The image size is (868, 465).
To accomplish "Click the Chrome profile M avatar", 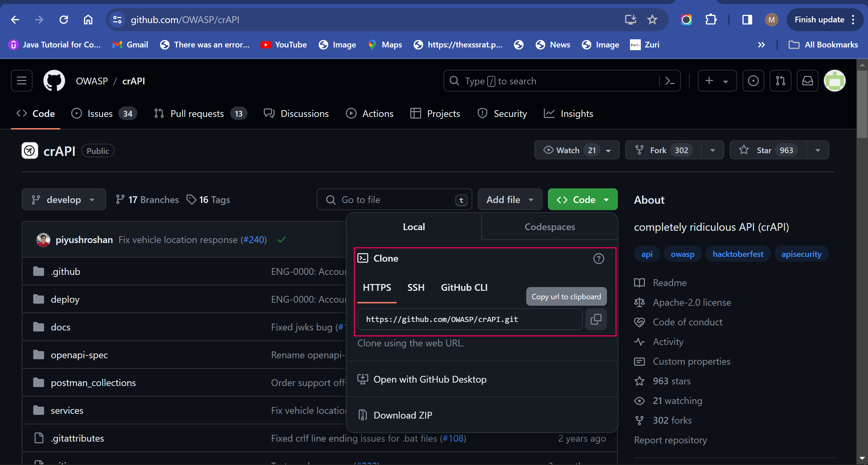I will coord(771,20).
